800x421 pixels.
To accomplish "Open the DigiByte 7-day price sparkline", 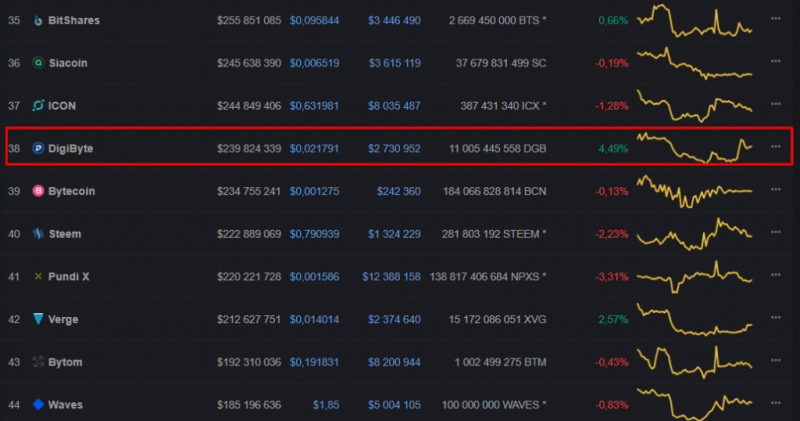I will 694,147.
